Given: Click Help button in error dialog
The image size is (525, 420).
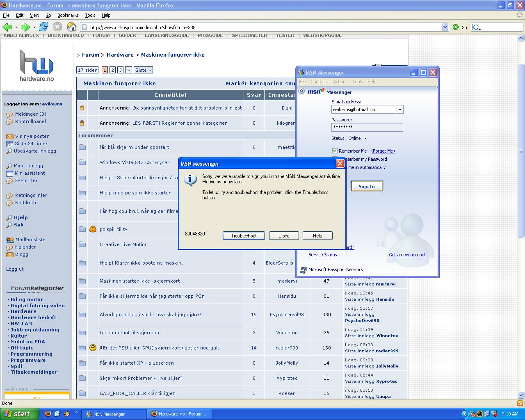Looking at the screenshot, I should [x=317, y=236].
